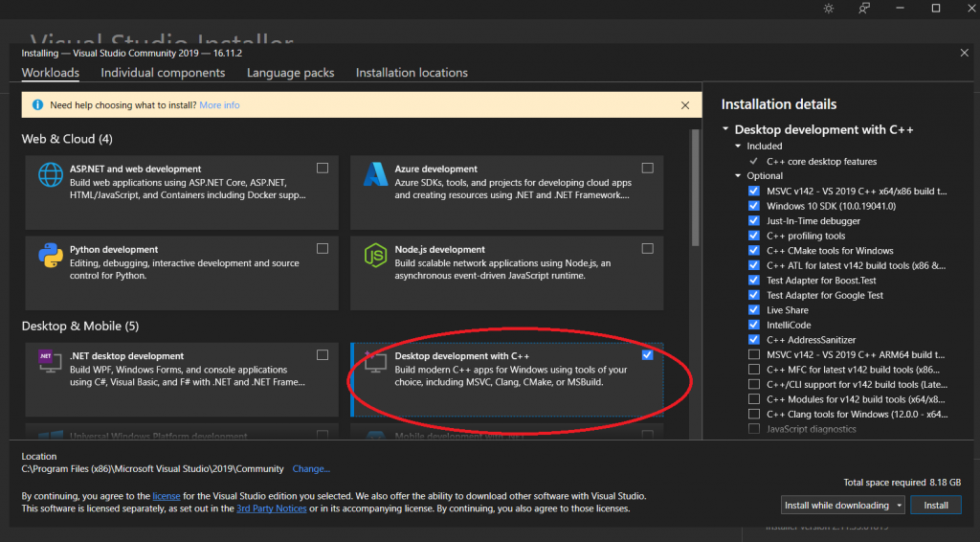Click the Desktop & Mobile (5) heading

tap(80, 326)
